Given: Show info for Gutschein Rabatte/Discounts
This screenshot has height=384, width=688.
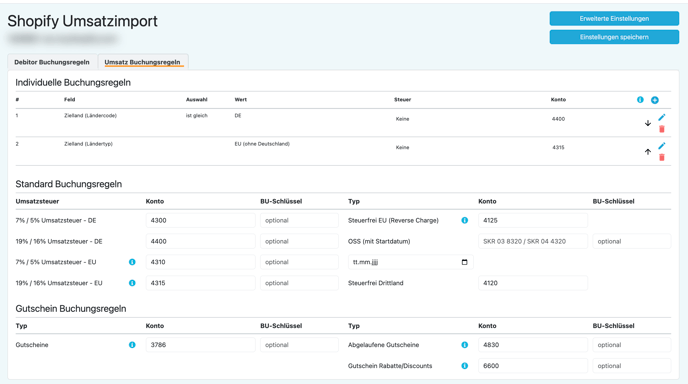Looking at the screenshot, I should point(465,366).
